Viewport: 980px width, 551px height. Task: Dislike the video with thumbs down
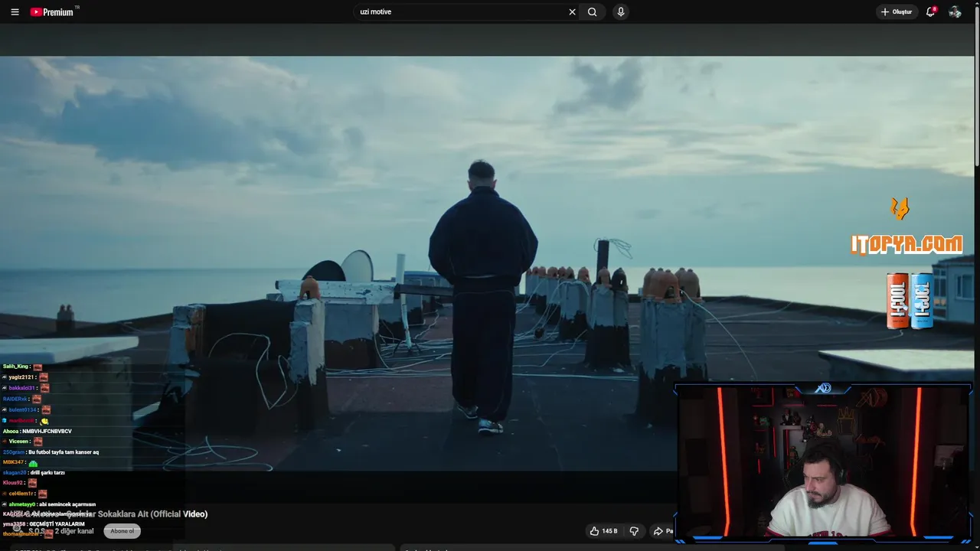[x=634, y=531]
